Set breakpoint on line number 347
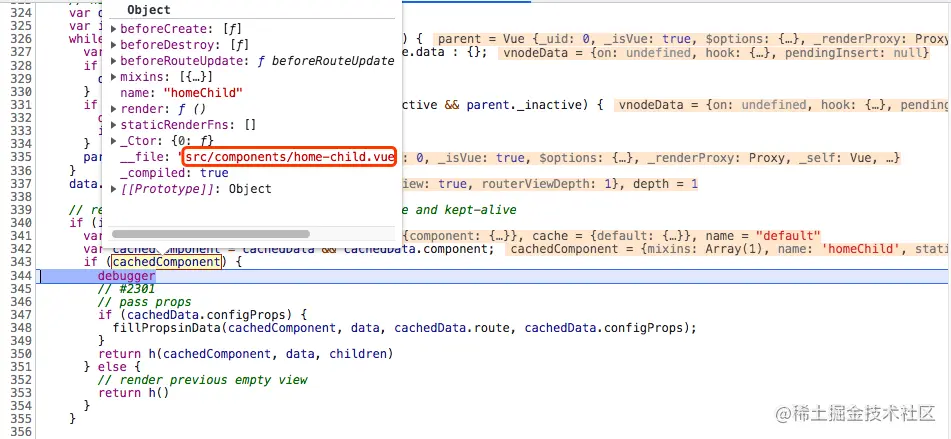The image size is (951, 439). (21, 315)
